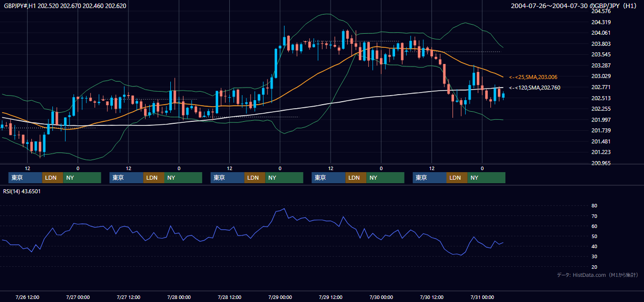
Task: Click price axis label 201.223
Action: click(601, 152)
